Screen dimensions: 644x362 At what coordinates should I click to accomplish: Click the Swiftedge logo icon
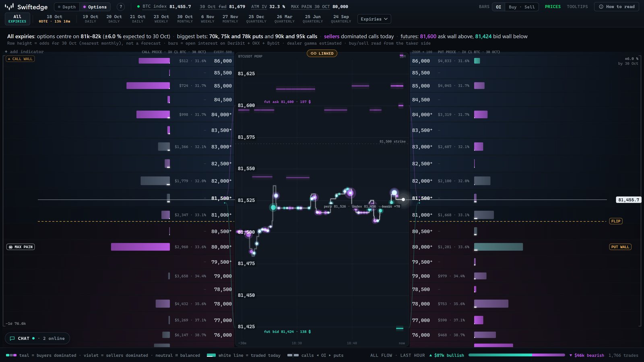click(9, 6)
